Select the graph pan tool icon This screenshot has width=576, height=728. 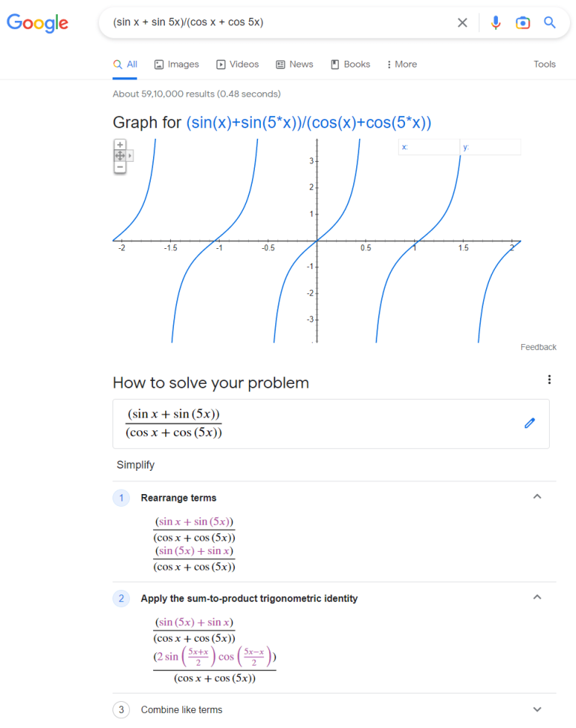119,155
